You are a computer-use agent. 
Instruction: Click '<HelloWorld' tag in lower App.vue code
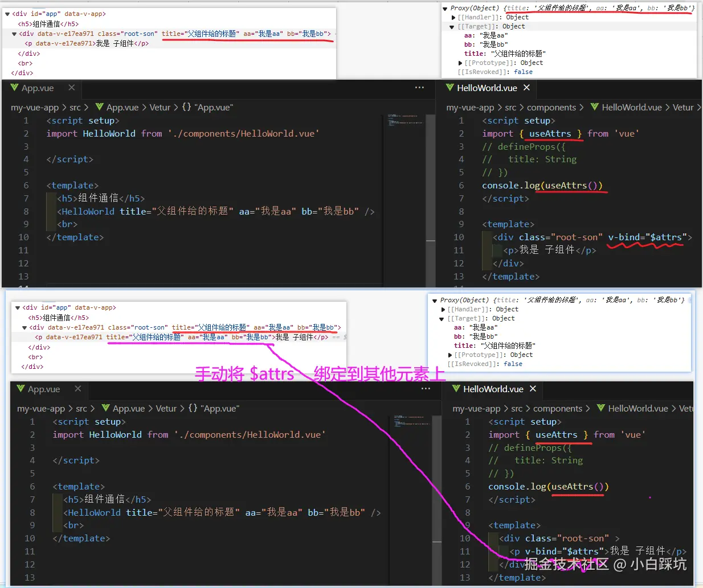pos(92,513)
